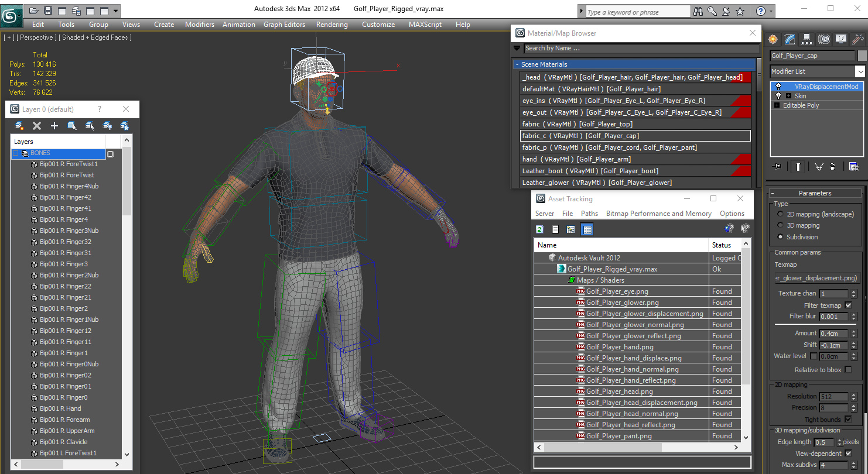
Task: Click object color swatch beside Golf_Player_cap
Action: pyautogui.click(x=862, y=56)
